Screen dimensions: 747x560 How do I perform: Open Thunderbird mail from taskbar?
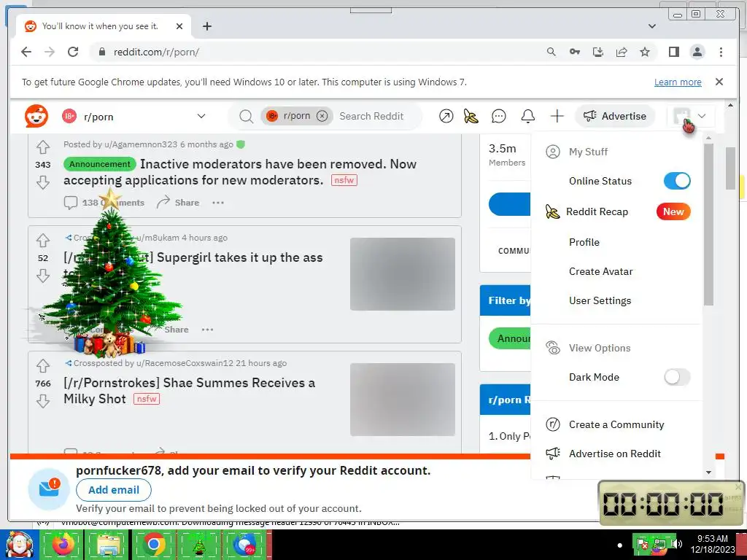point(244,545)
